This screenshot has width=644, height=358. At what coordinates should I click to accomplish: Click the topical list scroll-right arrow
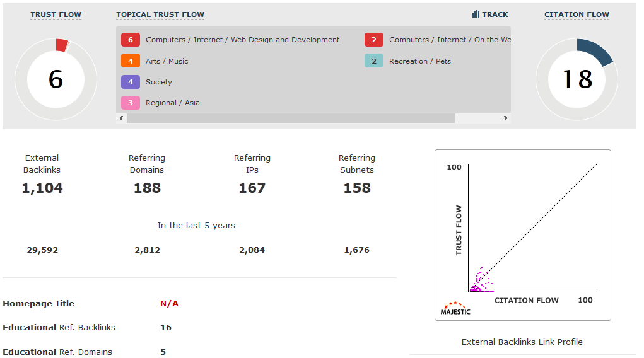(x=506, y=118)
